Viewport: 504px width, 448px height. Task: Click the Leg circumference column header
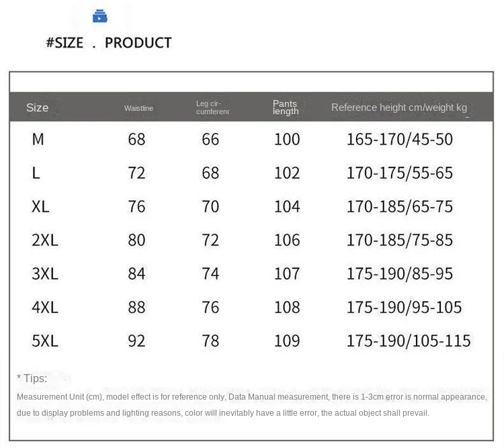point(212,107)
